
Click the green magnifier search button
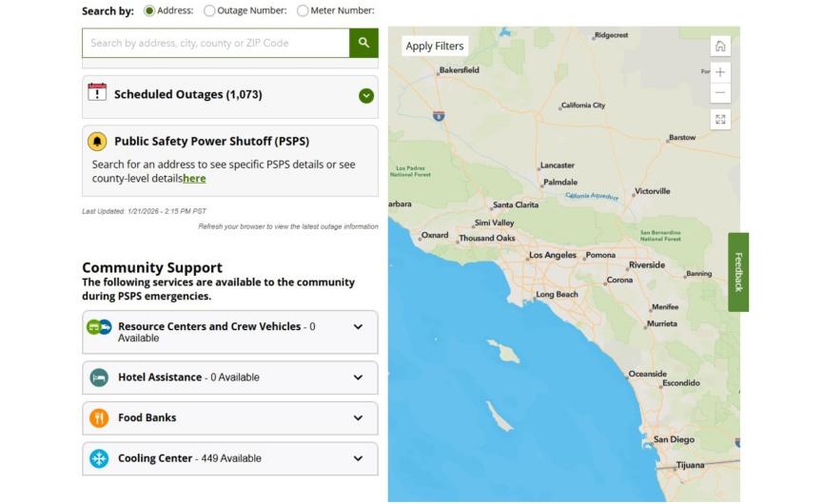(x=363, y=43)
